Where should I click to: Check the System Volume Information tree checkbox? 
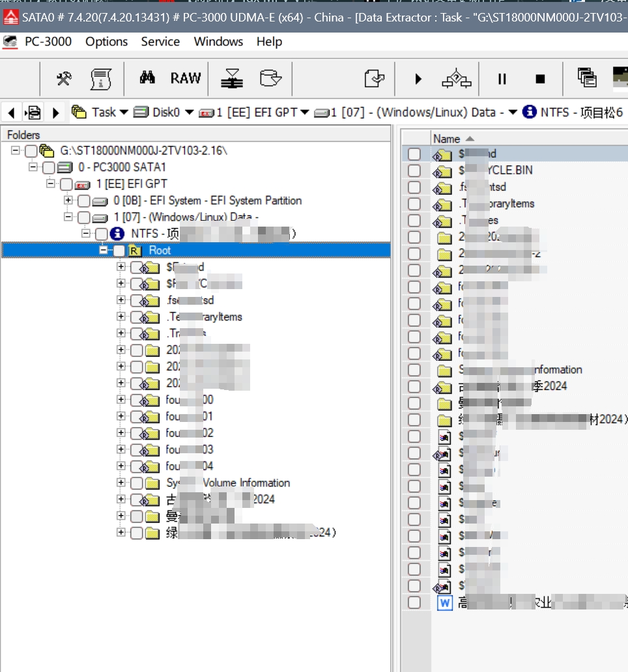pos(137,483)
